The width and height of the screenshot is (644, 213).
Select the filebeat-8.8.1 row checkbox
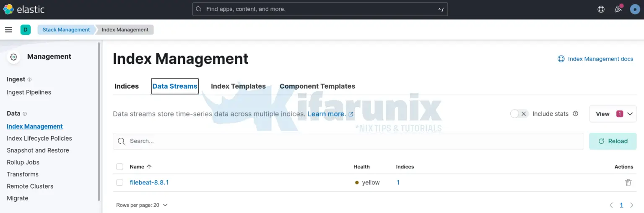120,182
